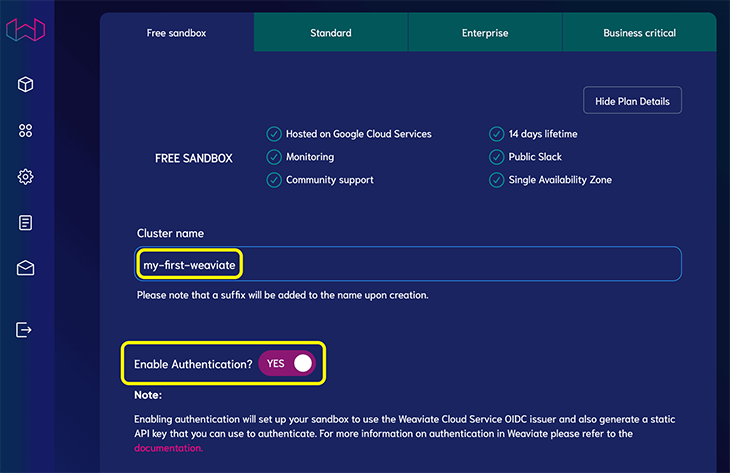Switch to the Standard plan tab

[x=331, y=33]
